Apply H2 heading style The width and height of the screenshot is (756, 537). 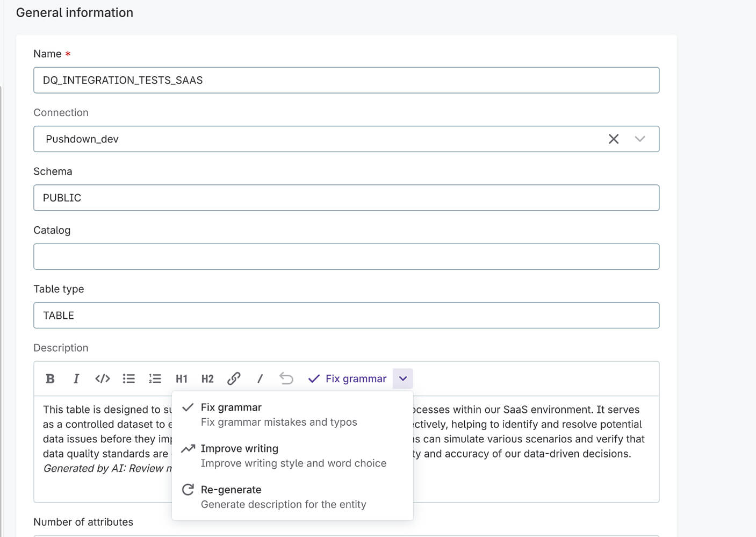pos(207,378)
